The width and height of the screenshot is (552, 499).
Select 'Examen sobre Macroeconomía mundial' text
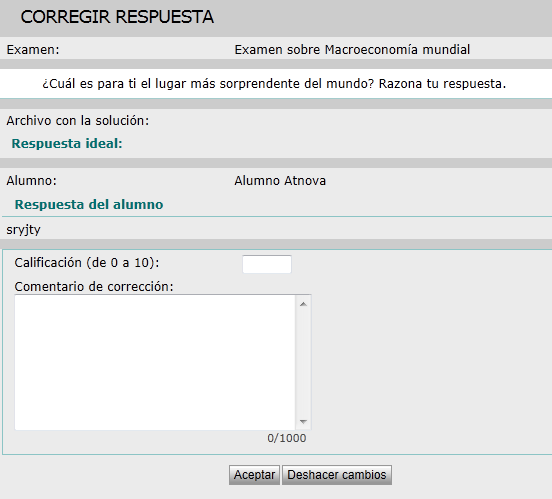point(352,50)
